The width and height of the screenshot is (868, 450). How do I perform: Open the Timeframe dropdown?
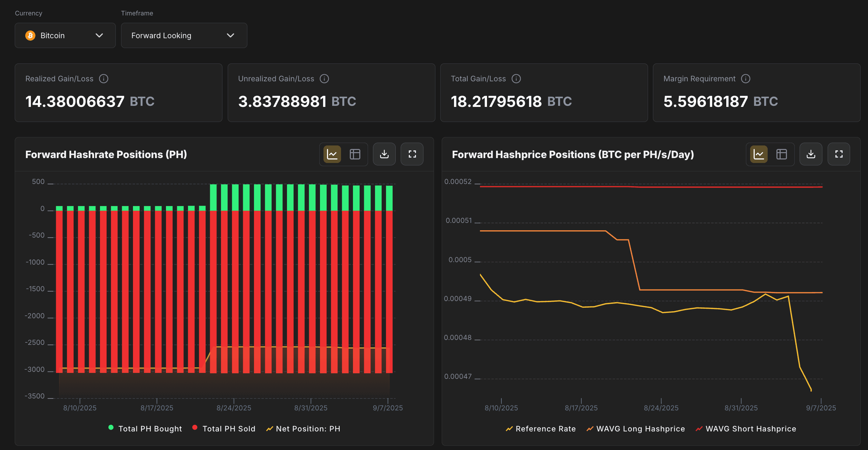[184, 35]
